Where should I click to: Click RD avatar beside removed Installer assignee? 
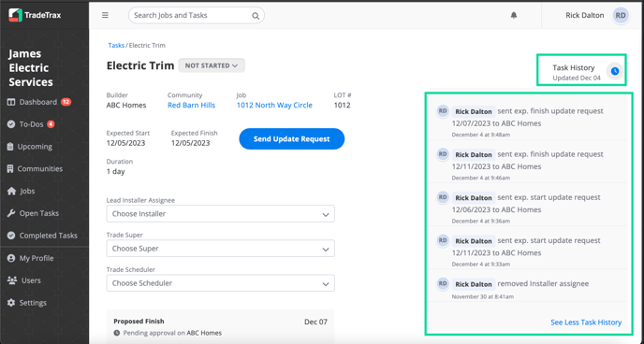pyautogui.click(x=443, y=283)
